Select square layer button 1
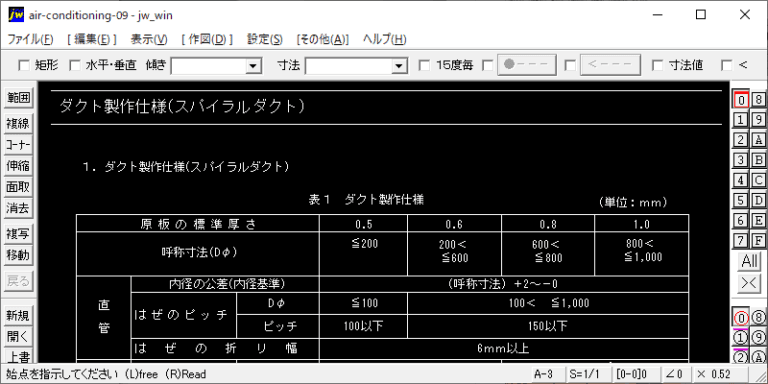768x384 pixels. pyautogui.click(x=741, y=120)
